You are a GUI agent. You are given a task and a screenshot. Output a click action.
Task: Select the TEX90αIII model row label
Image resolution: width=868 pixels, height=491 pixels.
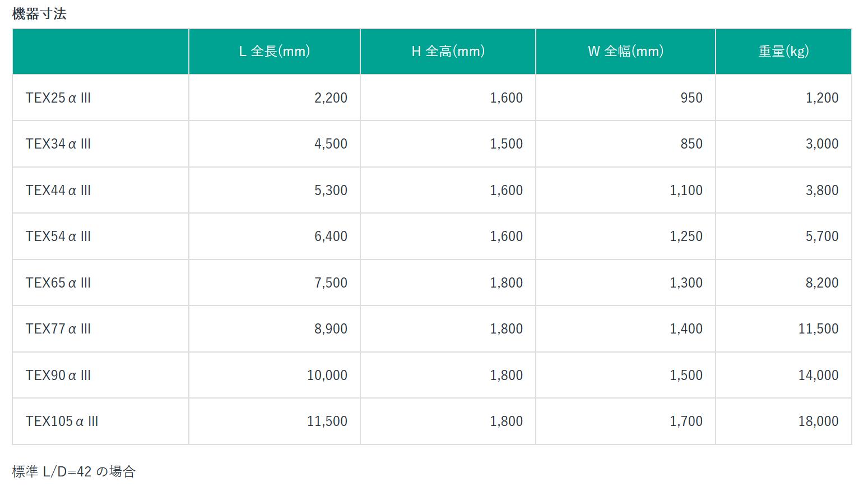(58, 376)
